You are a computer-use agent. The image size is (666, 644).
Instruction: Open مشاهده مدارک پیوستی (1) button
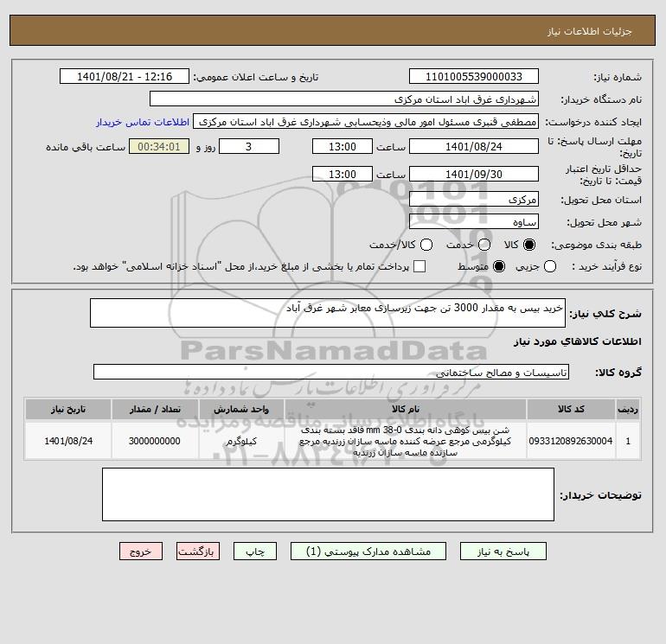[368, 552]
